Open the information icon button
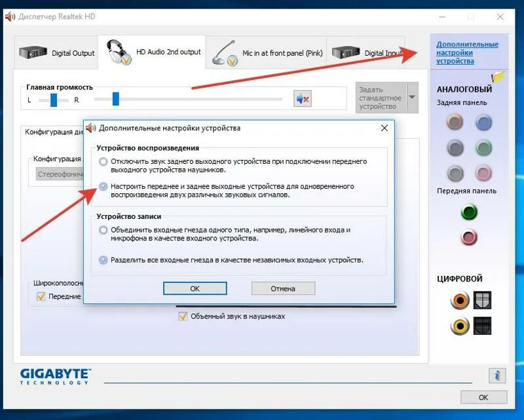524x420 pixels. [x=497, y=375]
